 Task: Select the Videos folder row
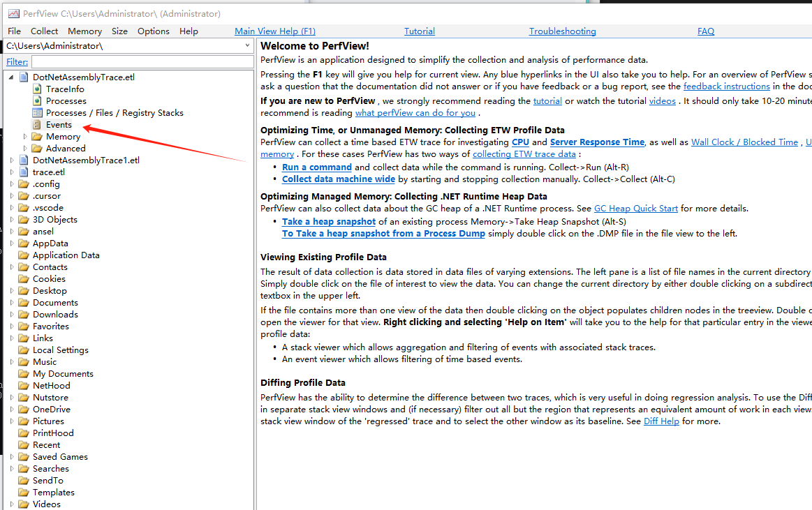pos(47,504)
